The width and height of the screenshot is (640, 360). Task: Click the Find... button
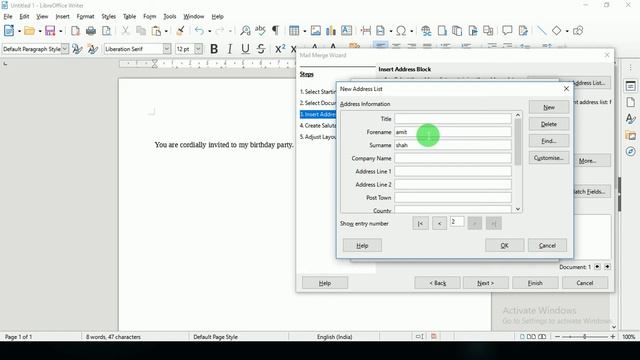tap(549, 141)
